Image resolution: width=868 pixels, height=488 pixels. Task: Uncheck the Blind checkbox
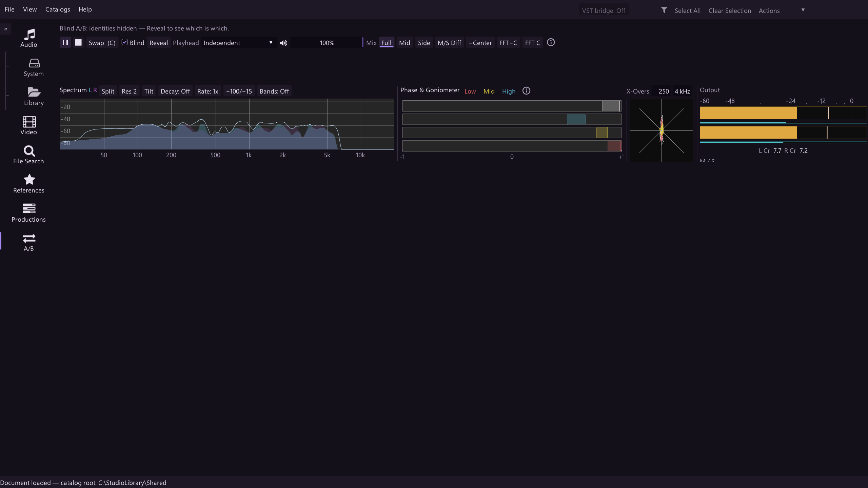(x=125, y=42)
